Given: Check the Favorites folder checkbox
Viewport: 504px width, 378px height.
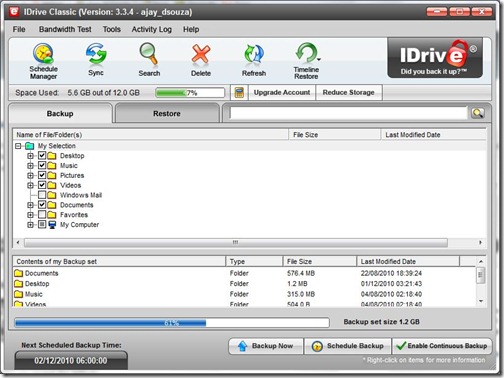Looking at the screenshot, I should (x=42, y=214).
